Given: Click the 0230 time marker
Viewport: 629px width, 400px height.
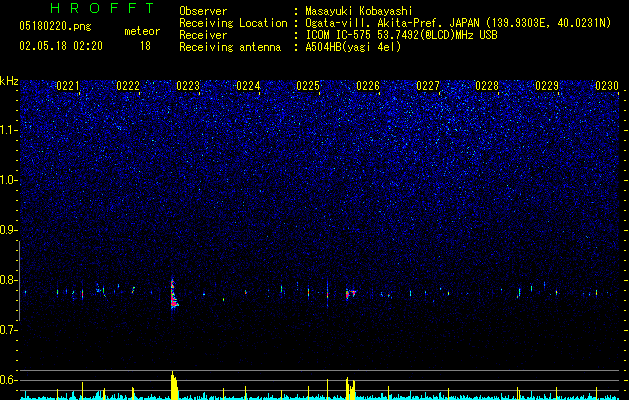Looking at the screenshot, I should click(x=607, y=86).
